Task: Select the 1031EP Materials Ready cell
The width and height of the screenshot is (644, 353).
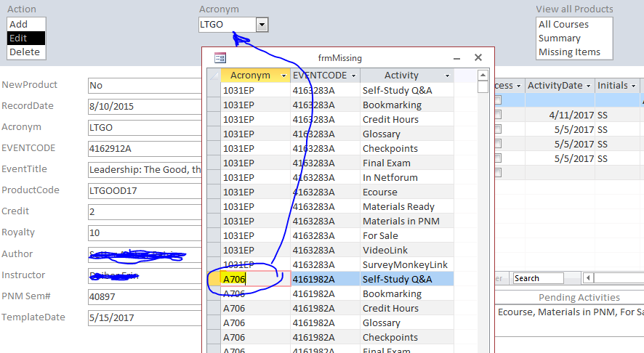Action: 407,206
